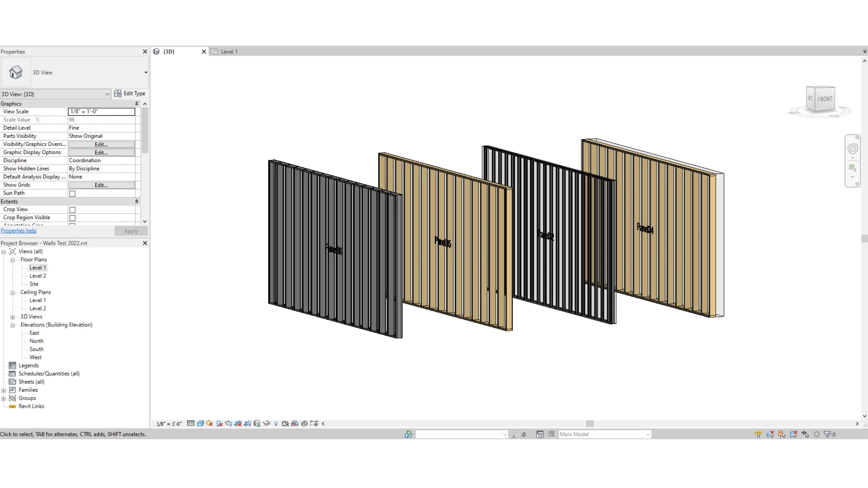Click the Temporary Hide/Isolate glasses icon
Screen dimensions: 868x488
(266, 423)
